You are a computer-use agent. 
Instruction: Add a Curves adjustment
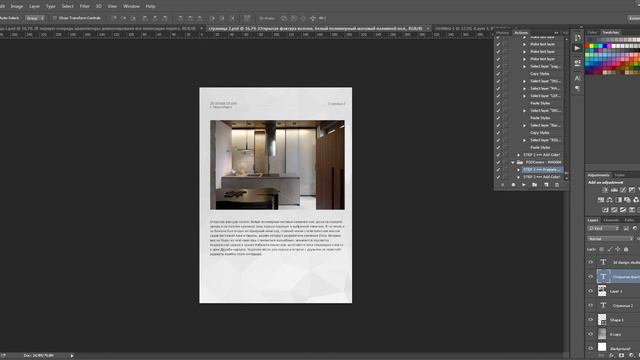point(623,190)
